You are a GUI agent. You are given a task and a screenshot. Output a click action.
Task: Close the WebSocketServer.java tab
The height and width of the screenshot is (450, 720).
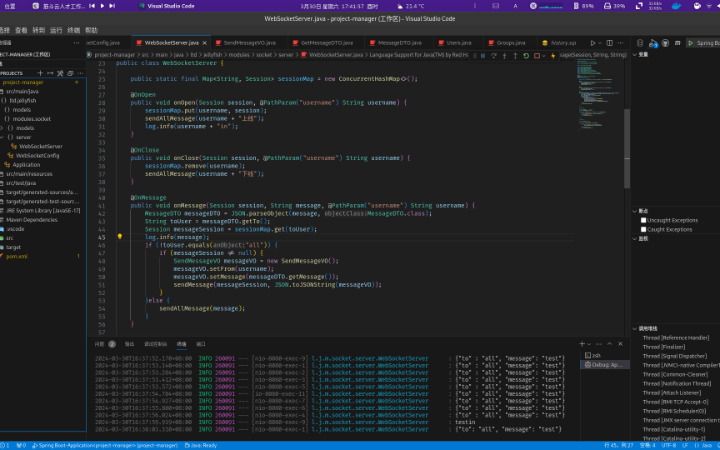click(x=205, y=43)
